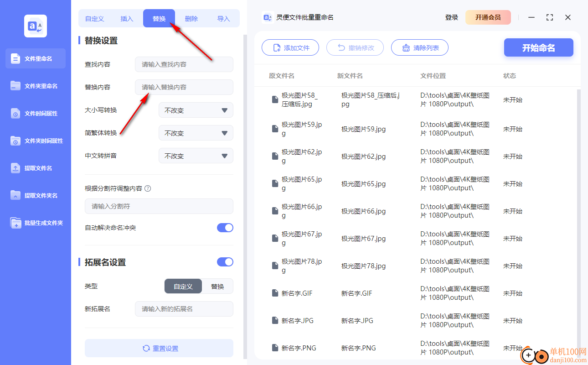
Task: Click file icon for 极光图片62.jpg row
Action: click(x=275, y=156)
